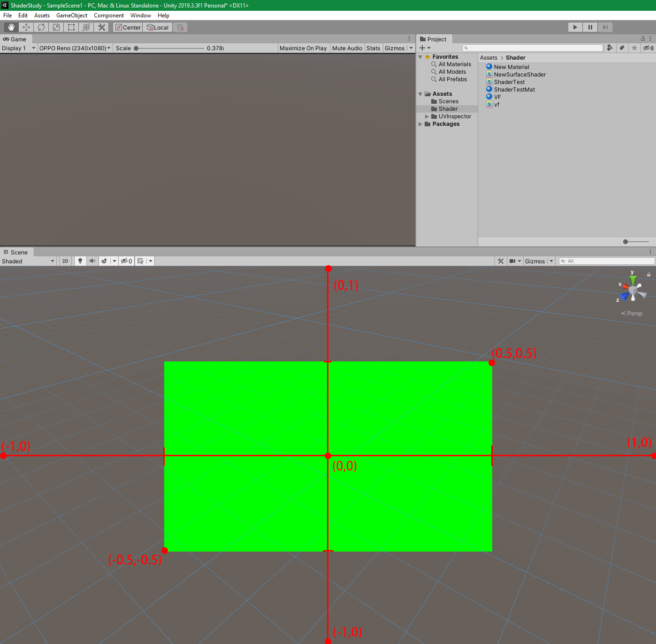Open Scene view options menu
The image size is (656, 644).
(650, 252)
